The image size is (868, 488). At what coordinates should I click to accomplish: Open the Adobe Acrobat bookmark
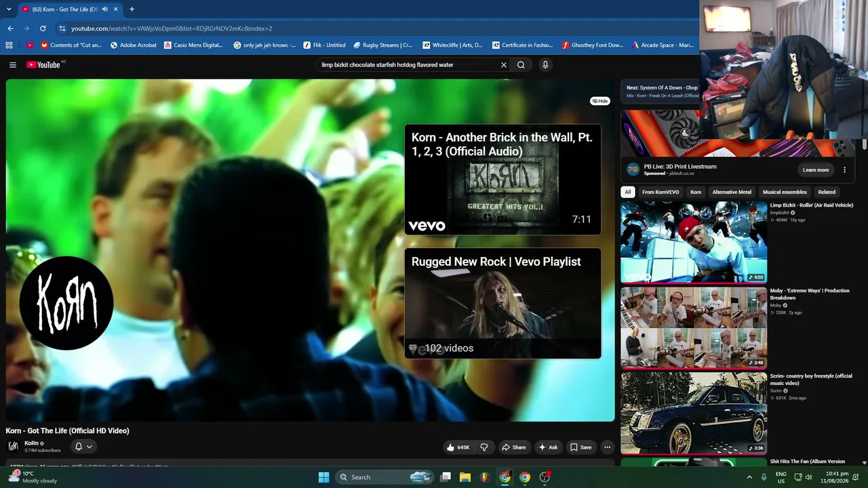133,45
